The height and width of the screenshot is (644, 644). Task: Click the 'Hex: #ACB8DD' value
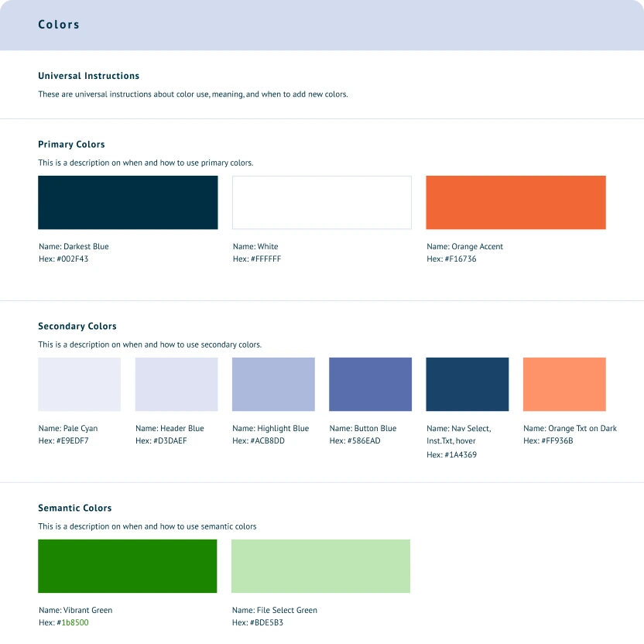click(x=259, y=440)
